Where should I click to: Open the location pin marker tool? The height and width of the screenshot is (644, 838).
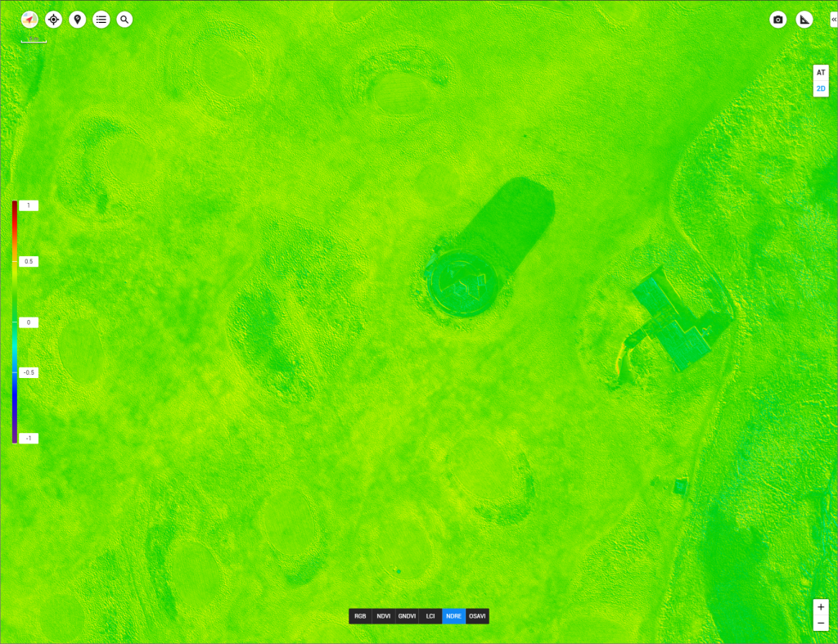tap(78, 20)
